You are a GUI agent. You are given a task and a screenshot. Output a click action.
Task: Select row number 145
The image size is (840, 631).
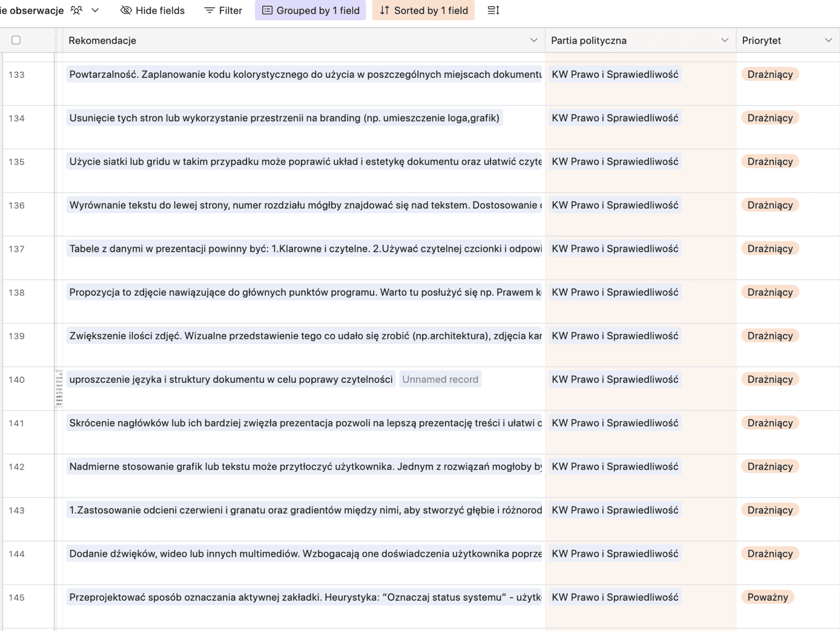coord(17,598)
